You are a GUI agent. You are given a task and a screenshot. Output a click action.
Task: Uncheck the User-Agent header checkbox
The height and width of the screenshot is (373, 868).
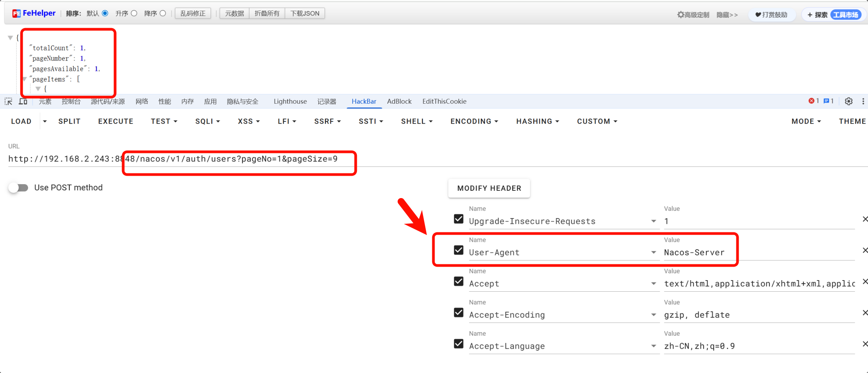click(x=458, y=250)
